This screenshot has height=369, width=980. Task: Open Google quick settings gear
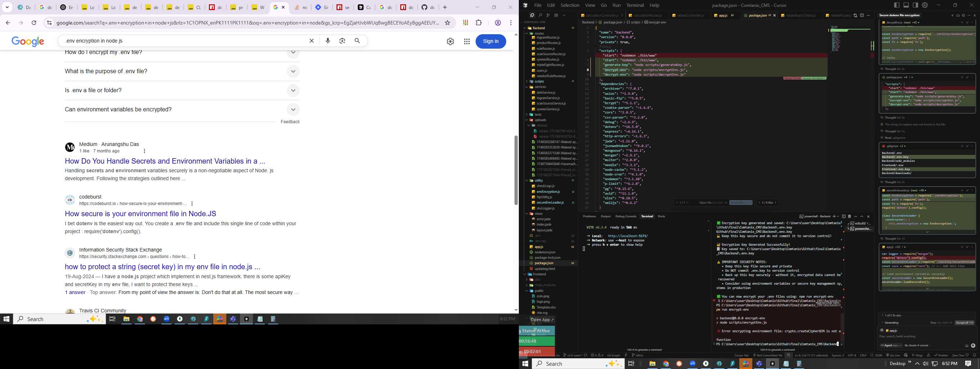point(450,41)
